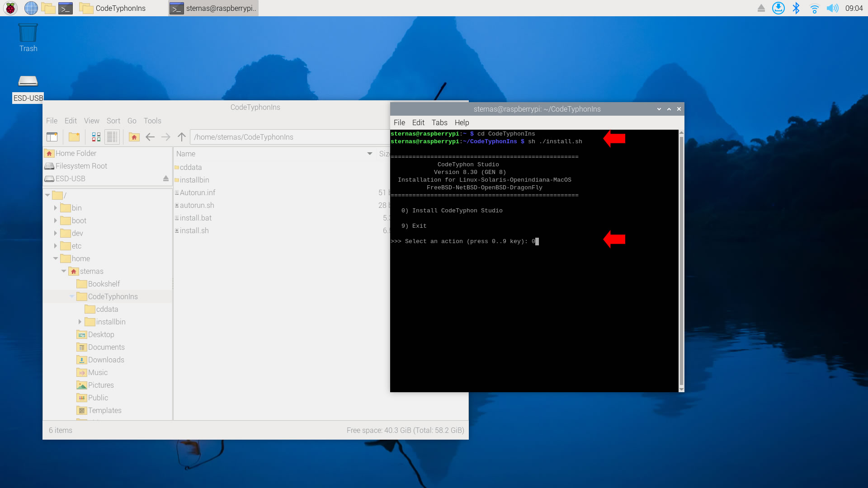This screenshot has height=488, width=868.
Task: Click the eject media tray icon
Action: (x=761, y=8)
